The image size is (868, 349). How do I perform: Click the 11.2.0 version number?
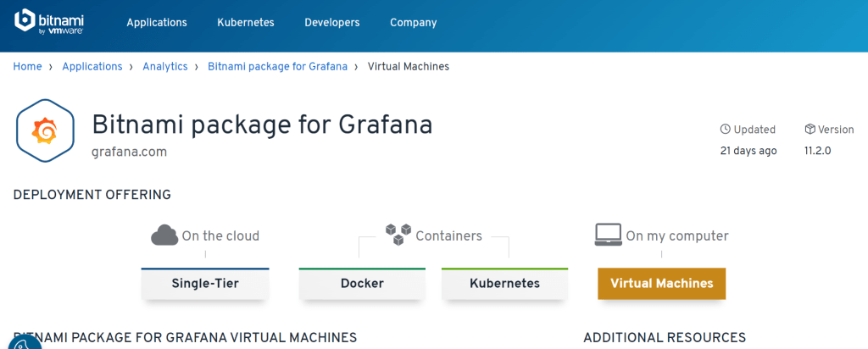[x=818, y=151]
